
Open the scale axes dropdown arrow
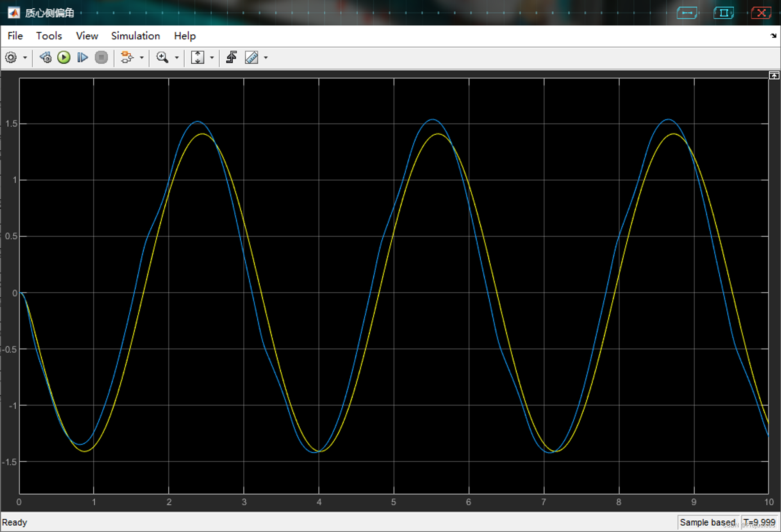pos(212,58)
